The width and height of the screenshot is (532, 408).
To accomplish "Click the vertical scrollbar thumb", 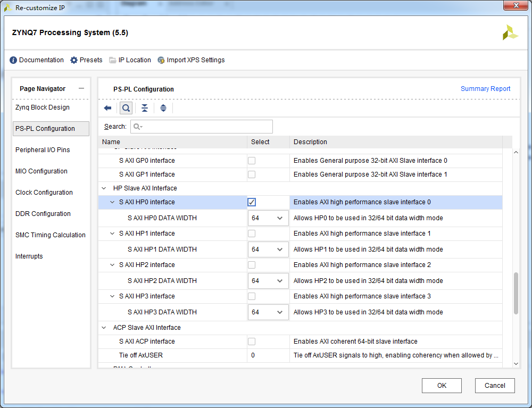I will tap(516, 293).
